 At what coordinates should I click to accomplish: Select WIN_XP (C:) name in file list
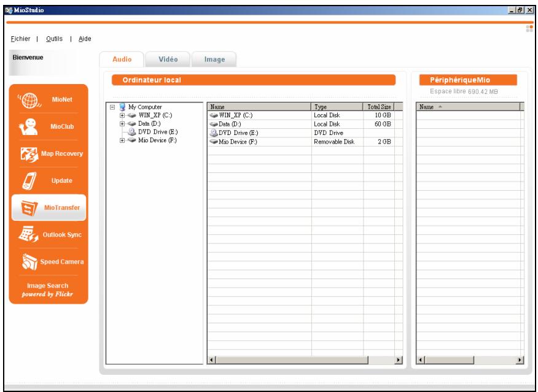[236, 115]
